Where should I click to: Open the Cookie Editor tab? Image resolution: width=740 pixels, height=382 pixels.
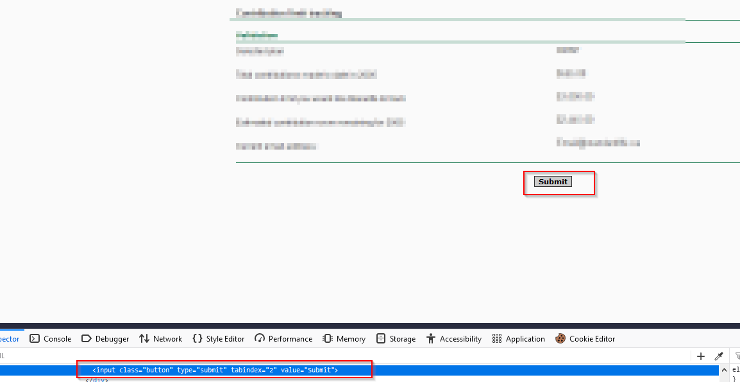(x=585, y=339)
